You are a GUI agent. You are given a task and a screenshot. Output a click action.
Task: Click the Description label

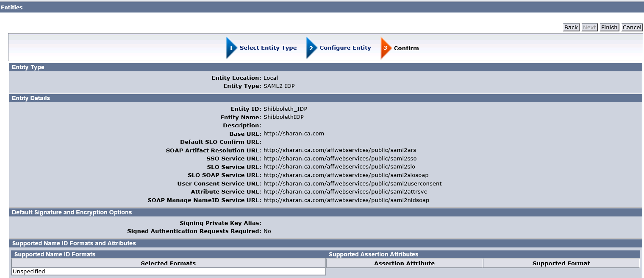[242, 126]
